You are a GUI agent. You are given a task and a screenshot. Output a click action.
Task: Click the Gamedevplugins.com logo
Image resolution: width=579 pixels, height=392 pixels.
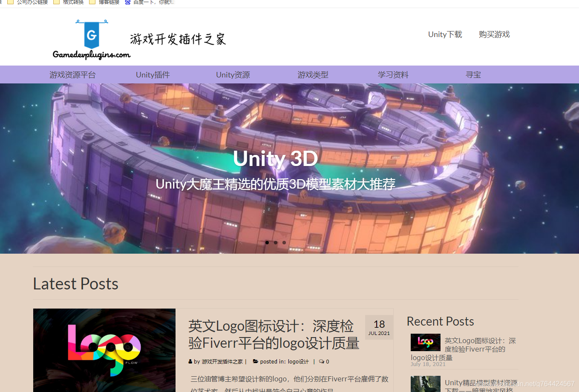pyautogui.click(x=91, y=39)
